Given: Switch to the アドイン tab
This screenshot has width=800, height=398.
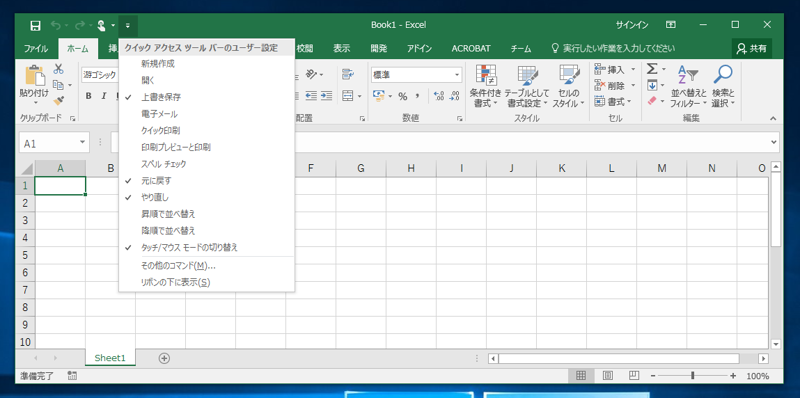Looking at the screenshot, I should coord(419,48).
